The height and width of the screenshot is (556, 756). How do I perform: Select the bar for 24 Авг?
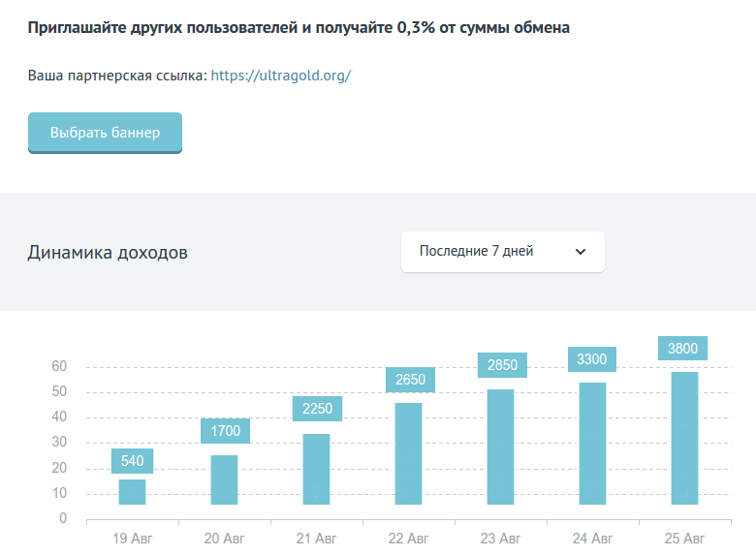click(x=592, y=444)
